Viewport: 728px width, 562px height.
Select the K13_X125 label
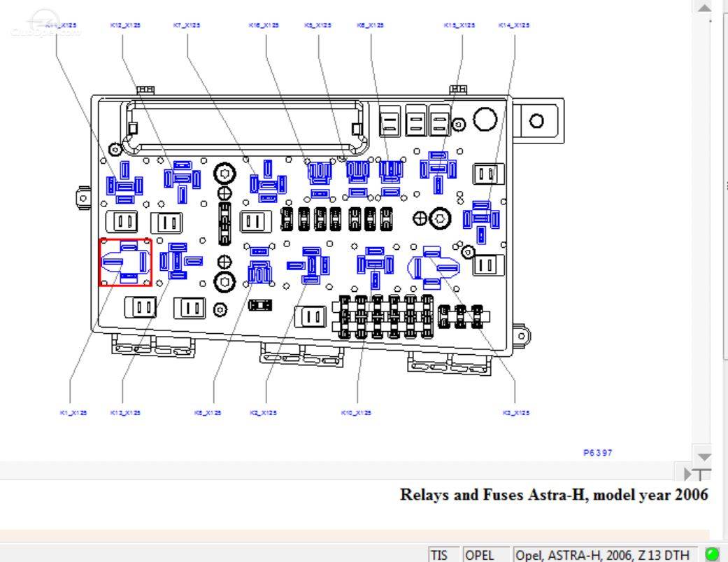click(x=125, y=412)
